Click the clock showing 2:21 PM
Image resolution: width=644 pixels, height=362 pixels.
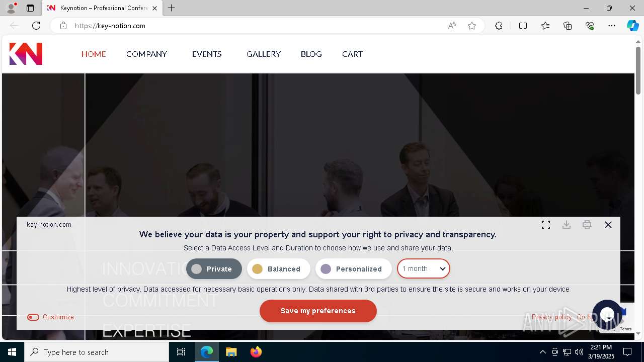(601, 347)
